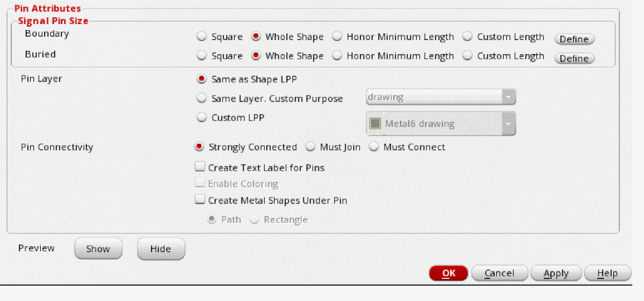Viewport: 644px width, 301px height.
Task: Click the Metal6 layer color swatch
Action: (375, 124)
